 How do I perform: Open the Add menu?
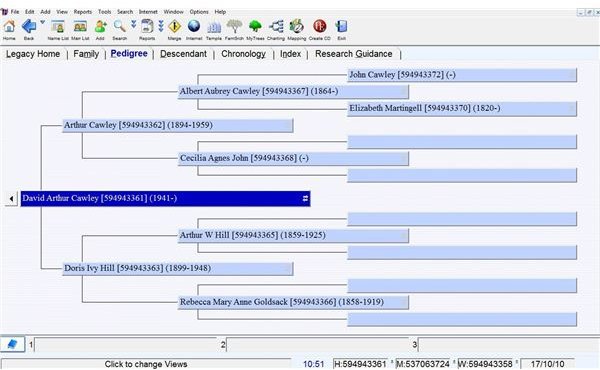(x=45, y=12)
